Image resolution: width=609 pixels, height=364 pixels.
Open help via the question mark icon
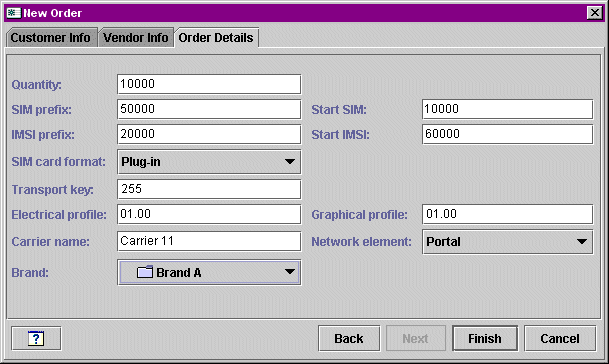[x=36, y=338]
